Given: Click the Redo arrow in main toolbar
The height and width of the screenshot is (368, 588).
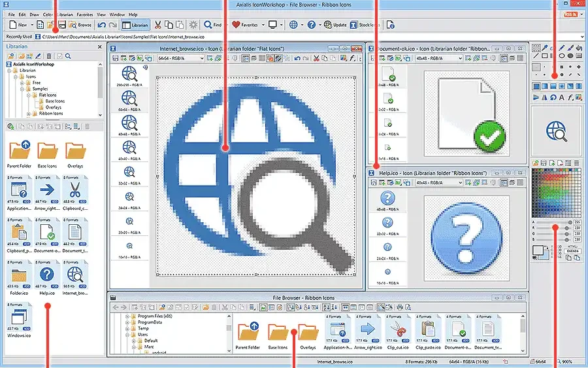Looking at the screenshot, I should pos(113,25).
